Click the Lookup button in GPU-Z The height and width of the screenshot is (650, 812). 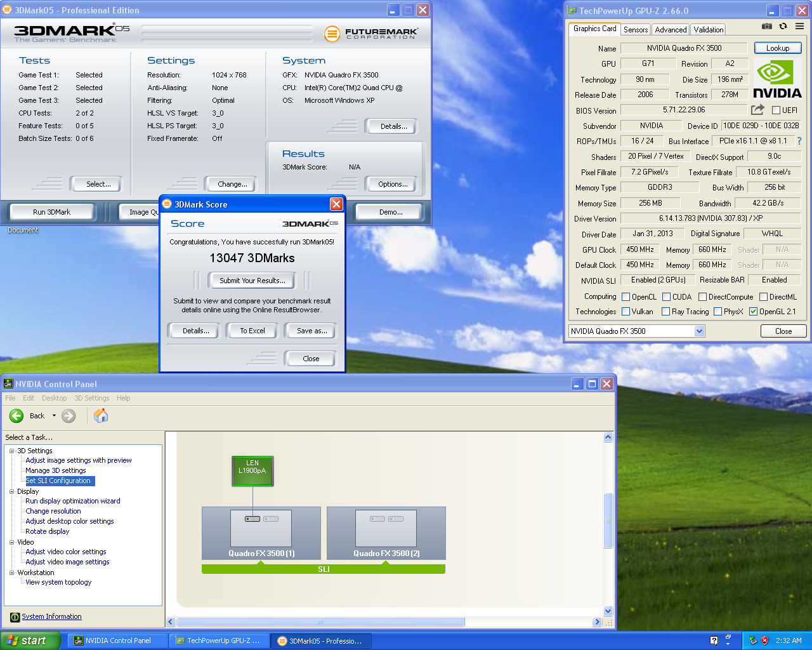778,48
